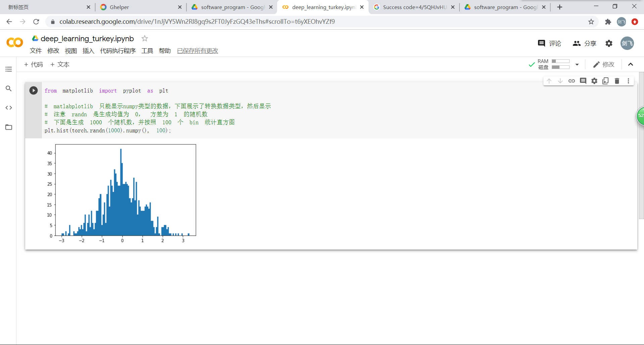Viewport: 644px width, 345px height.
Task: Move cell down with the arrow icon
Action: point(560,81)
